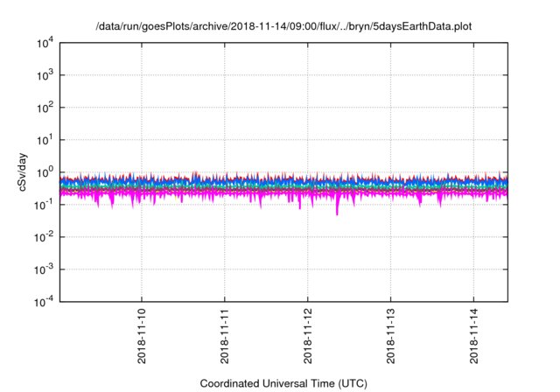The image size is (560, 392).
Task: Select the 10^-4 y-axis label
Action: click(44, 303)
